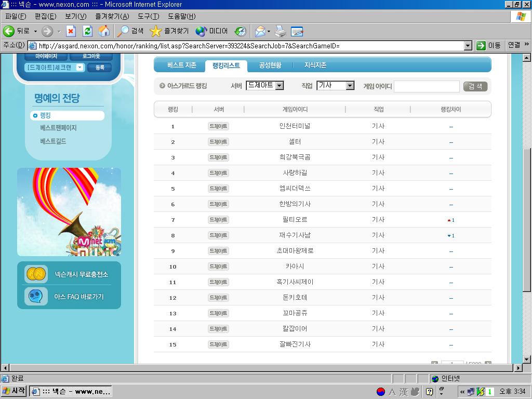Screen dimensions: 532x399
Task: Click the Korean language flag tray icon
Action: (381, 392)
